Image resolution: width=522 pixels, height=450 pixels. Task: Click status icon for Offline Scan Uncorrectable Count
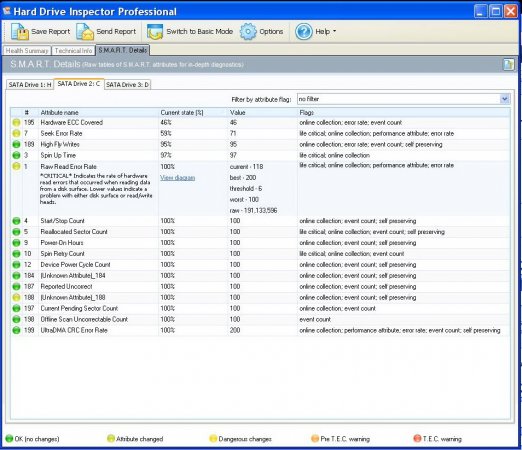16,319
